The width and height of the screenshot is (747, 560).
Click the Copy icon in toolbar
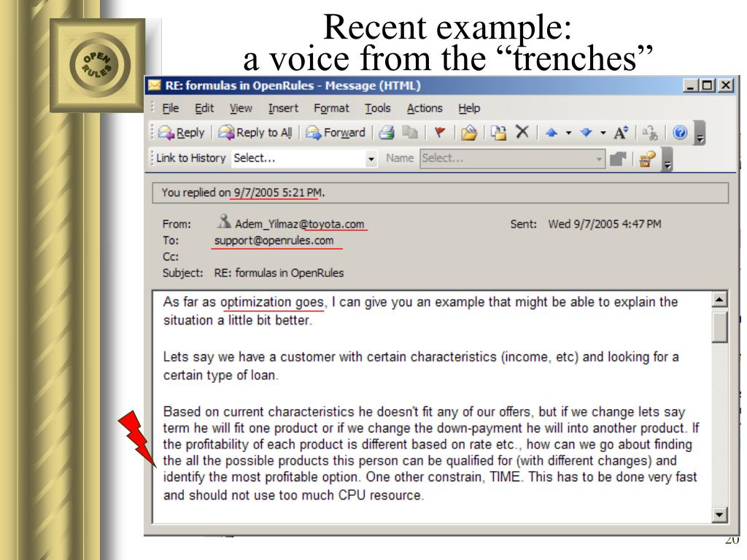point(410,132)
